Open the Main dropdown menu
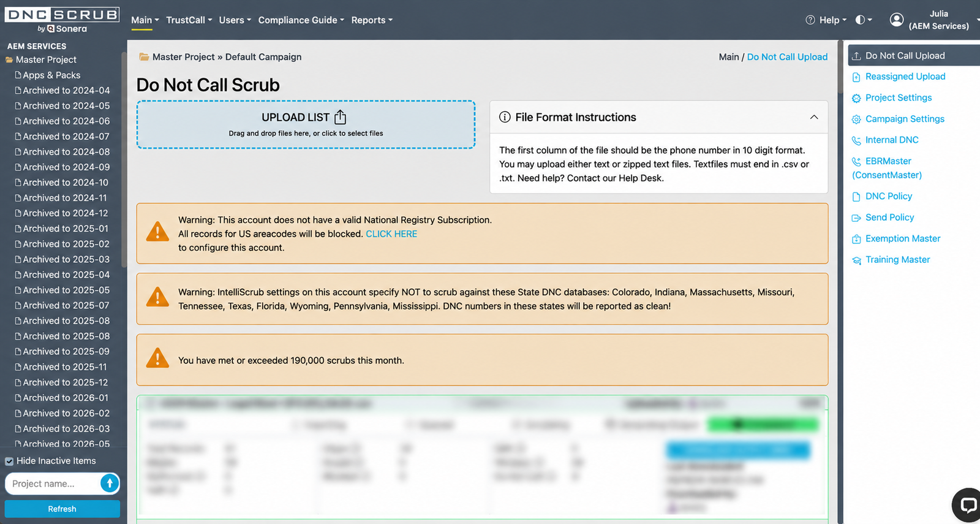This screenshot has width=980, height=524. (145, 20)
